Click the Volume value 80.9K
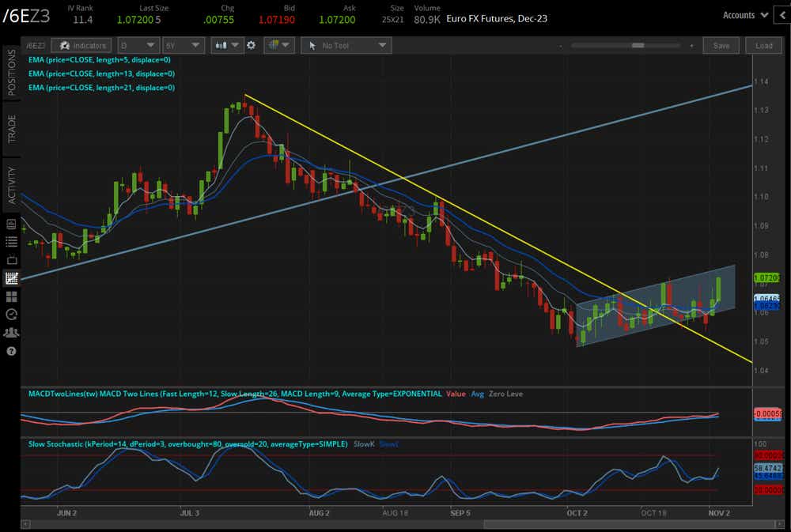This screenshot has height=532, width=791. [427, 20]
